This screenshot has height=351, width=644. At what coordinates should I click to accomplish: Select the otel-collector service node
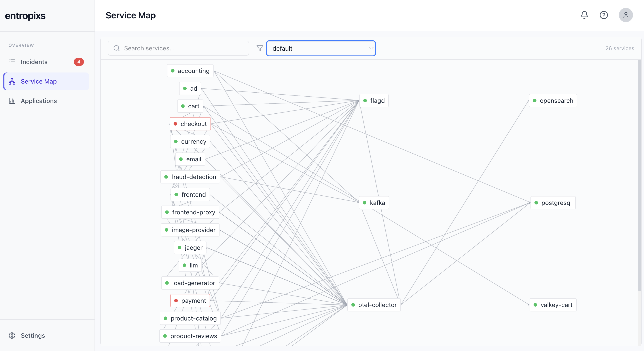[373, 305]
